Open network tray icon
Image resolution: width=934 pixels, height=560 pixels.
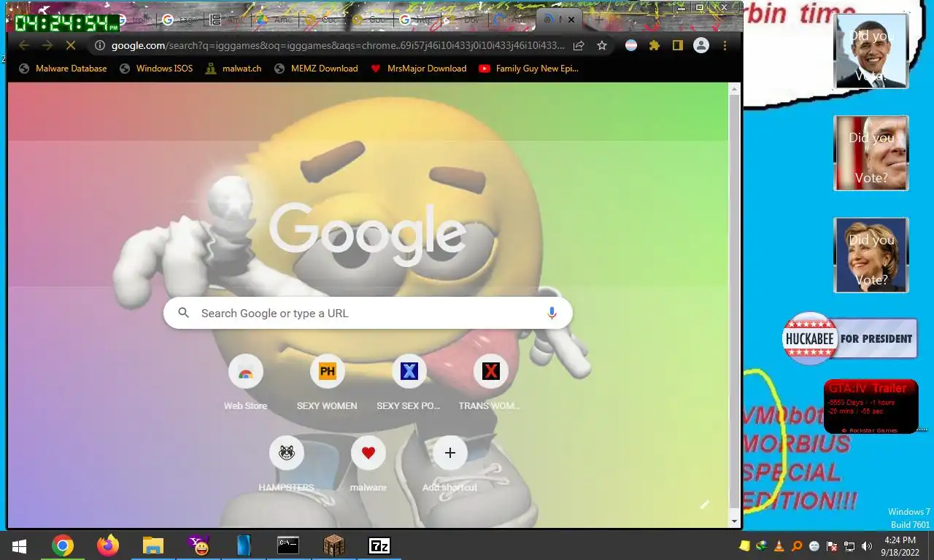(x=849, y=545)
